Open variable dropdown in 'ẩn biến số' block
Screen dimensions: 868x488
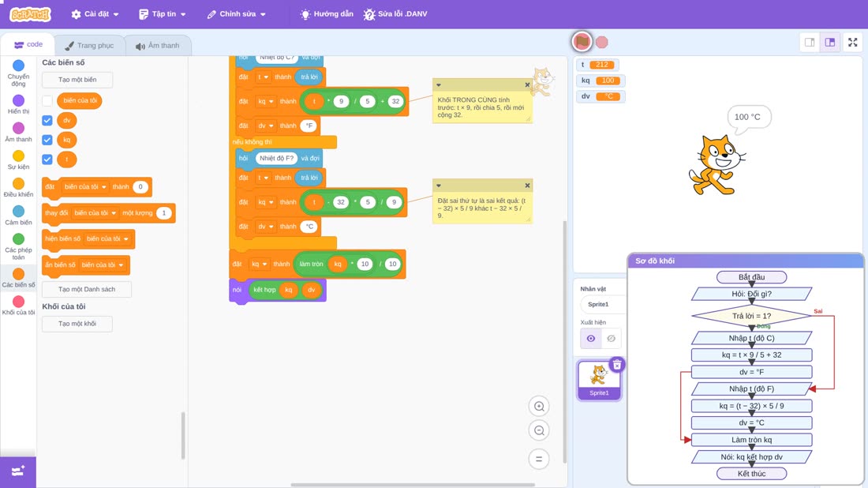coord(103,265)
